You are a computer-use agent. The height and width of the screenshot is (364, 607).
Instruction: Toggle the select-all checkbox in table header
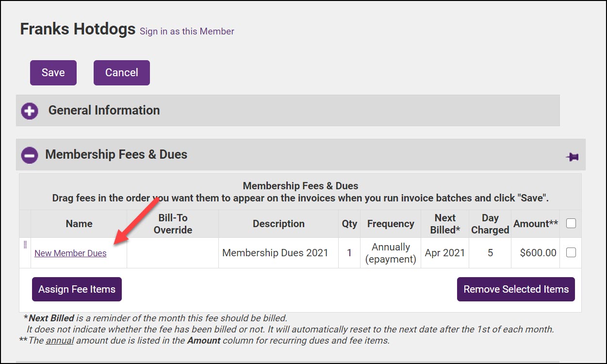point(571,223)
